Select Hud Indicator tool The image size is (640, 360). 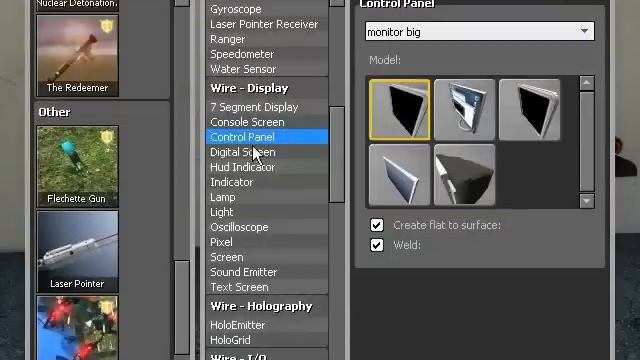tap(267, 167)
